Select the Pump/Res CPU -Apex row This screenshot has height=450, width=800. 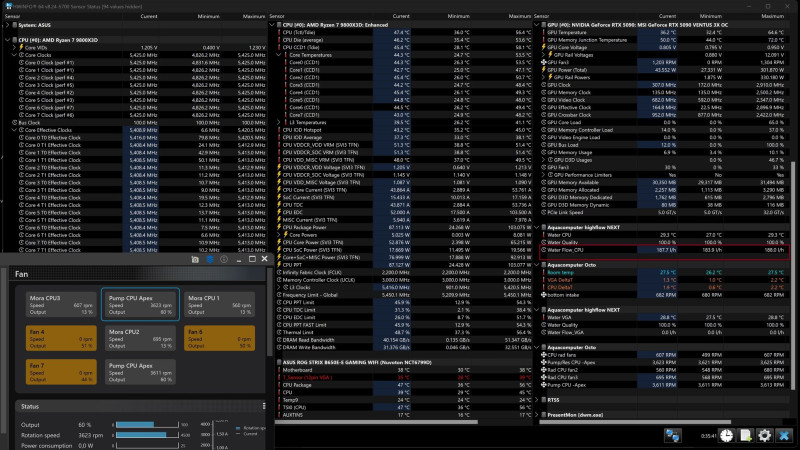[664, 362]
